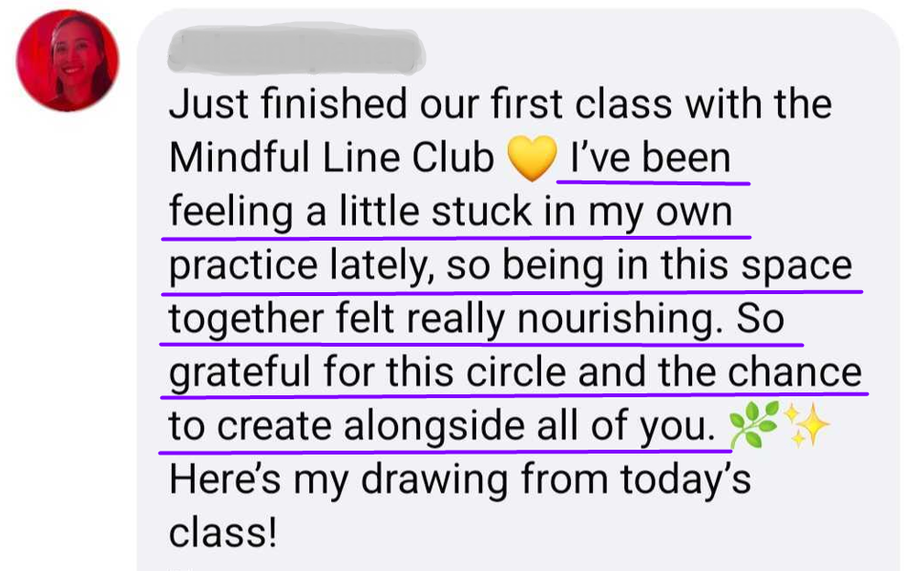Image resolution: width=924 pixels, height=571 pixels.
Task: Click the sentence 'Here's my drawing from today's'
Action: [x=460, y=479]
